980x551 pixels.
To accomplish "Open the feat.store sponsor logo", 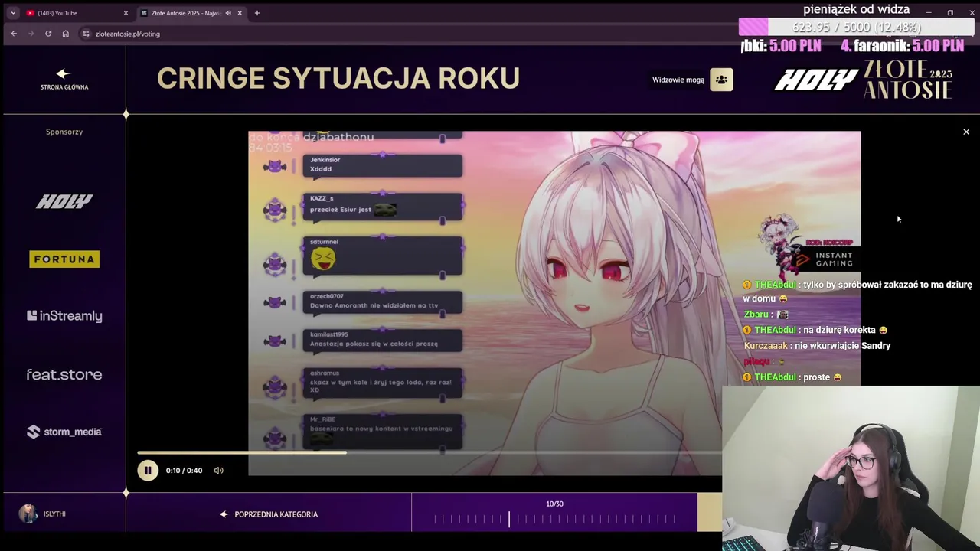I will (x=64, y=374).
